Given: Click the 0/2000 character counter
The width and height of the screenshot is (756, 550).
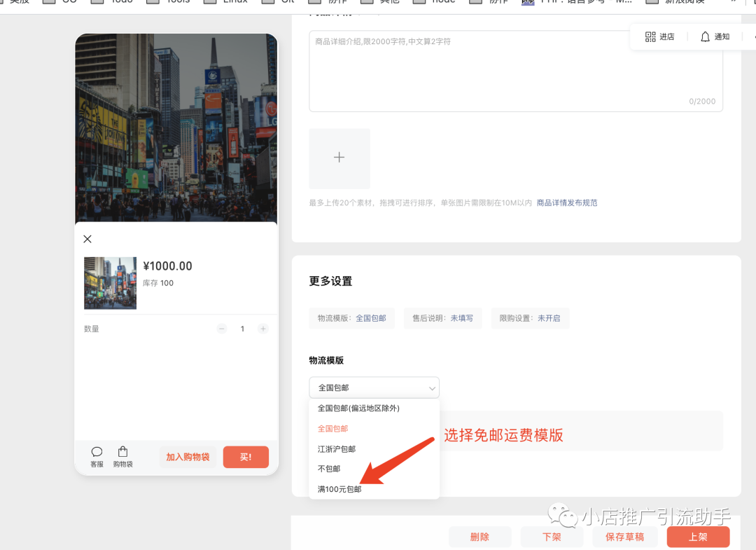Looking at the screenshot, I should click(702, 102).
